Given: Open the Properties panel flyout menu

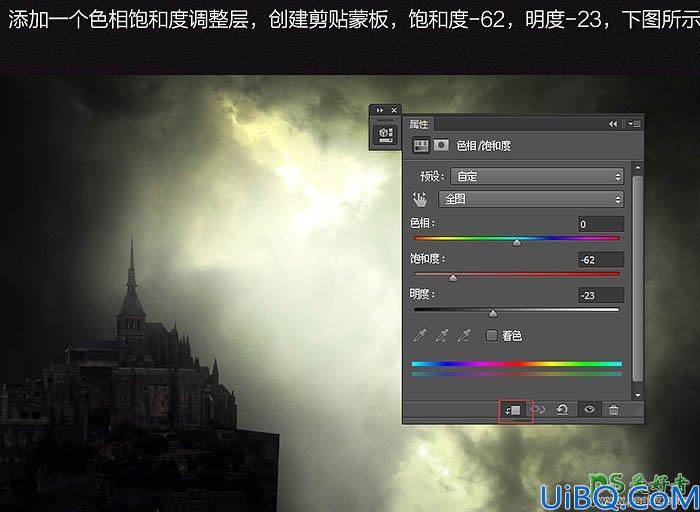Looking at the screenshot, I should (634, 124).
